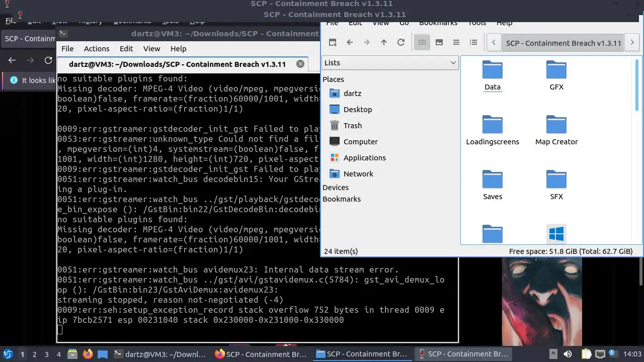Reload the current folder
The image size is (644, 362).
coord(401,43)
